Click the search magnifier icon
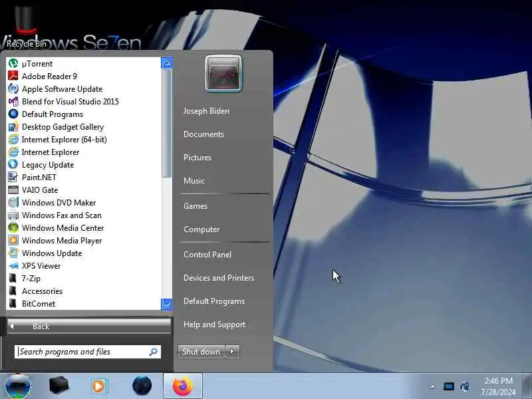532x399 pixels. coord(154,352)
